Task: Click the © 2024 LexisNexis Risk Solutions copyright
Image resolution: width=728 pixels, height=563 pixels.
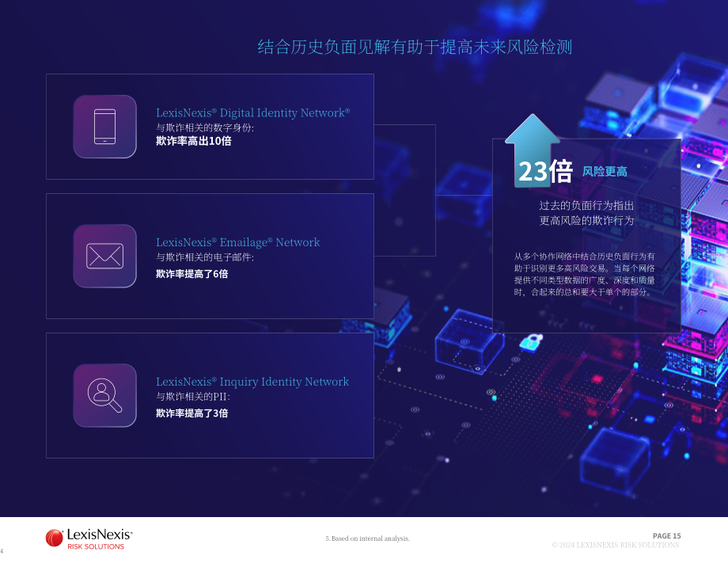Action: 616,546
